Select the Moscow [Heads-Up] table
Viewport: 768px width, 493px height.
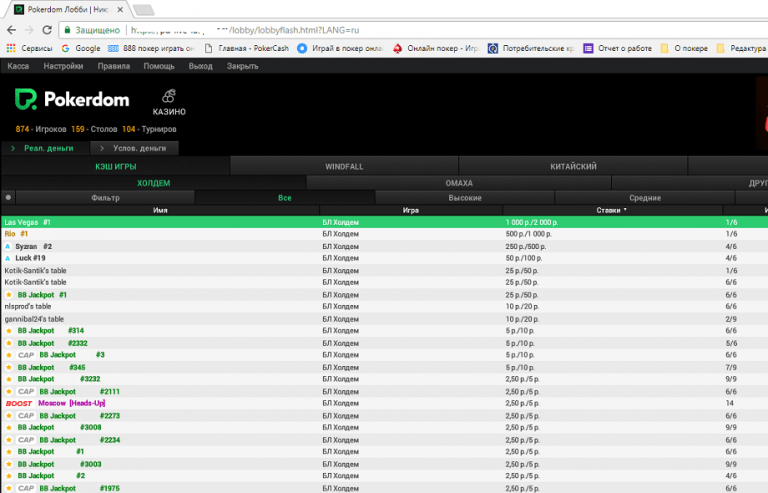click(x=384, y=403)
